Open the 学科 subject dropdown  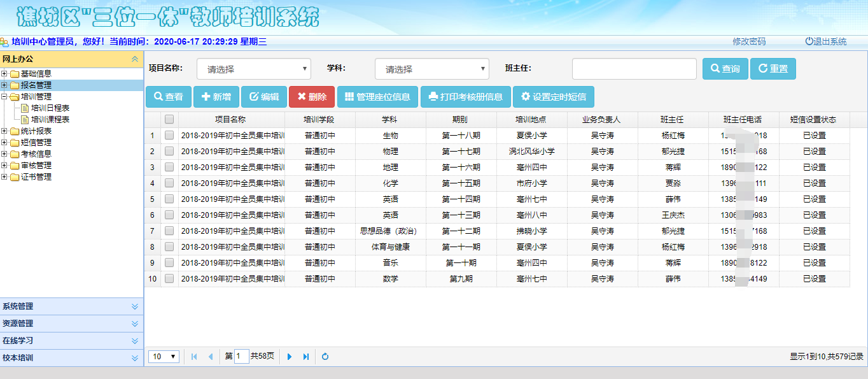(431, 69)
